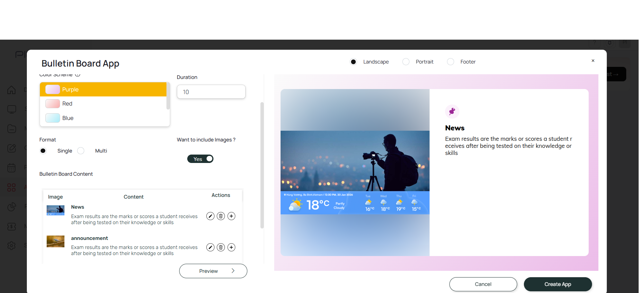Select the Portrait orientation option
The image size is (644, 293).
[406, 62]
